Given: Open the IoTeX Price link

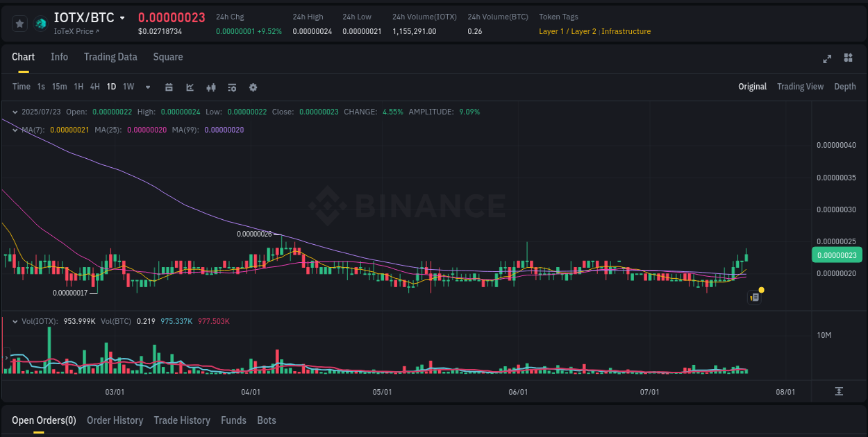Looking at the screenshot, I should [x=78, y=31].
